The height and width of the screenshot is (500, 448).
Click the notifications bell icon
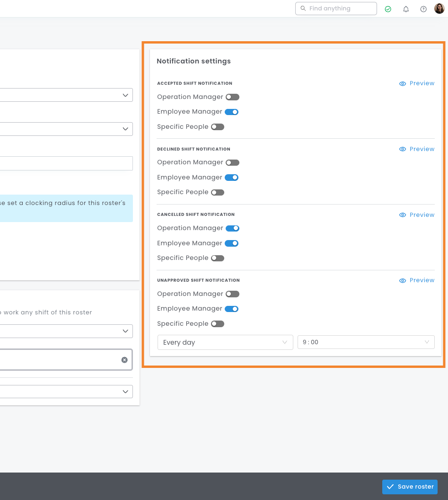tap(406, 9)
